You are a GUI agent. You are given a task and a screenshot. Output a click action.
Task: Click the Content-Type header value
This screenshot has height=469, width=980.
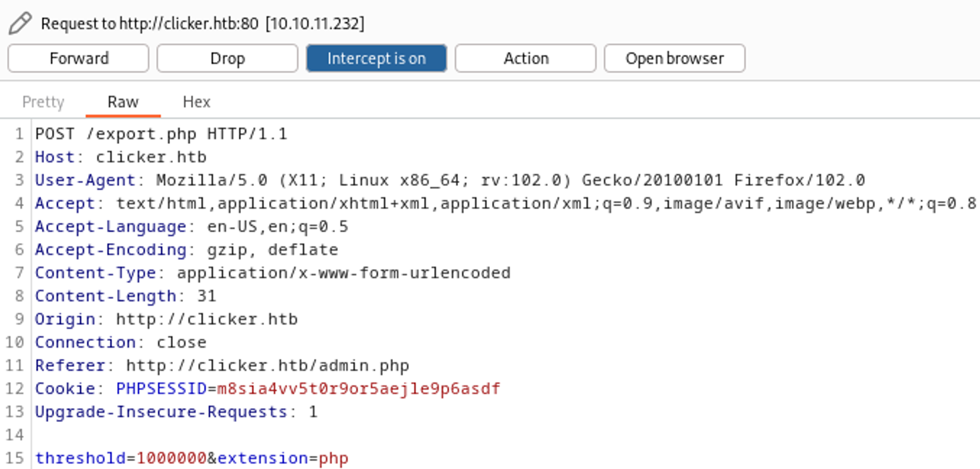[x=343, y=273]
